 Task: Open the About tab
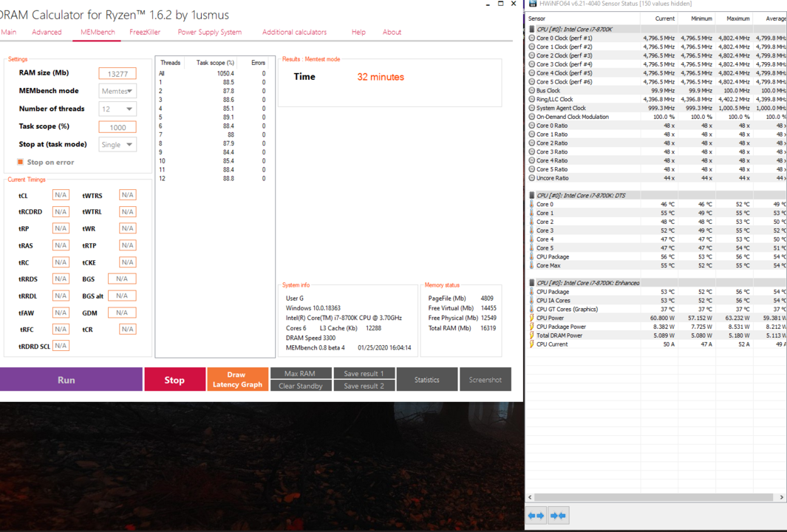[392, 32]
